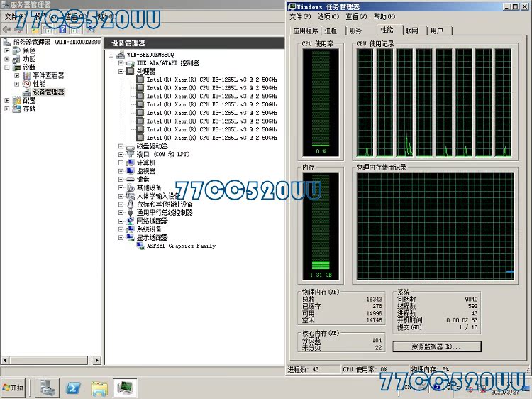Viewport: 532px width, 399px height.
Task: Click the back arrow in Server Manager toolbar
Action: (7, 30)
